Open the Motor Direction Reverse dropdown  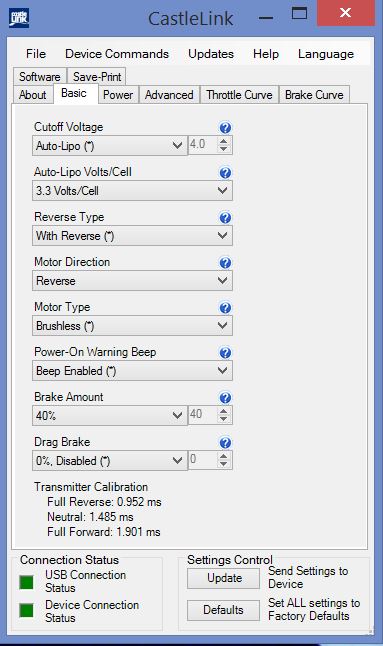132,281
